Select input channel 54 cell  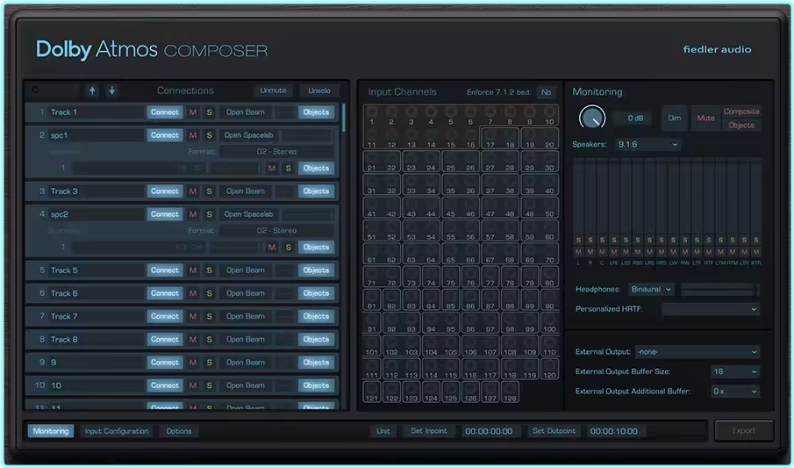point(431,230)
